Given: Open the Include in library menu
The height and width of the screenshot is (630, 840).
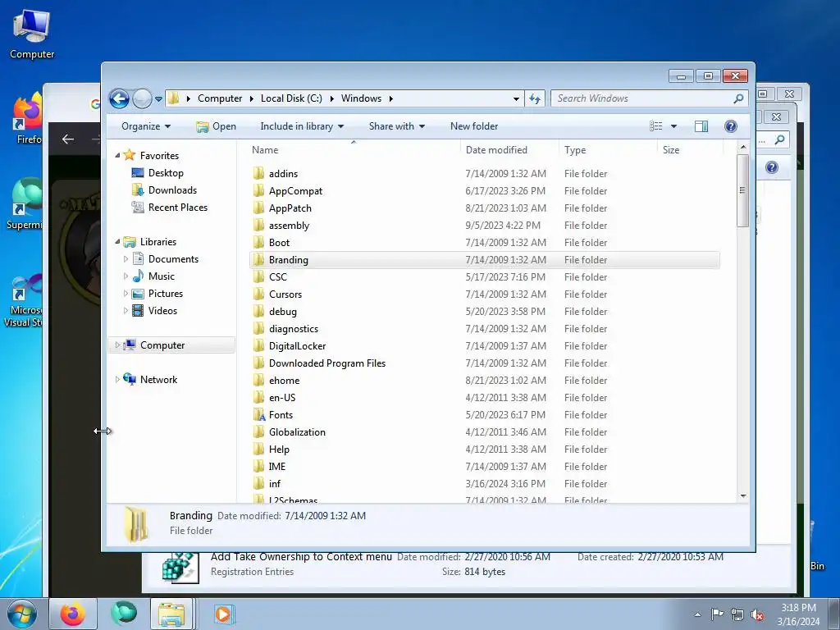Looking at the screenshot, I should 302,126.
